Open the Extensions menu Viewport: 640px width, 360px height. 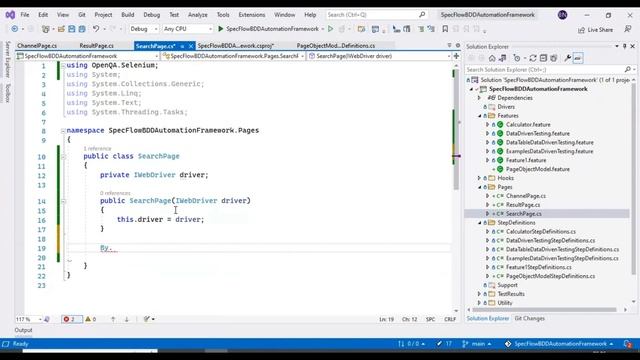252,15
